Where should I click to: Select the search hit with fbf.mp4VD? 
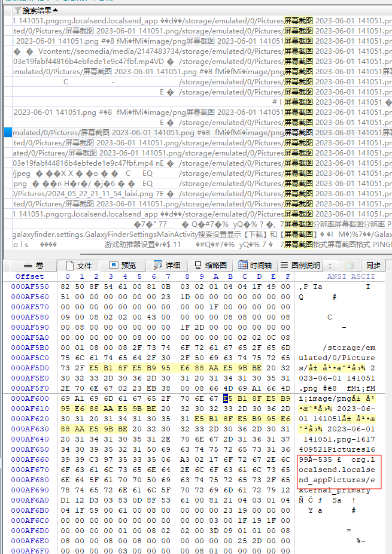202,62
